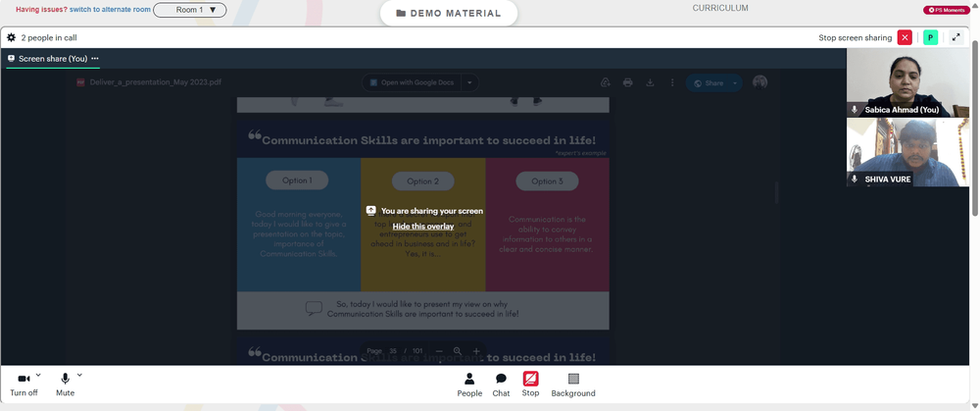The width and height of the screenshot is (980, 411).
Task: Open Screen share tab options ellipsis
Action: 95,58
